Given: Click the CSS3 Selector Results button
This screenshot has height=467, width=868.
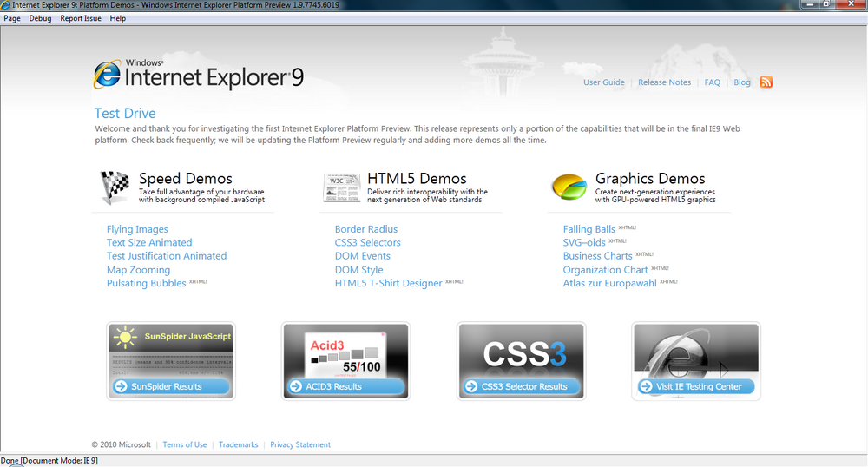Looking at the screenshot, I should tap(522, 386).
